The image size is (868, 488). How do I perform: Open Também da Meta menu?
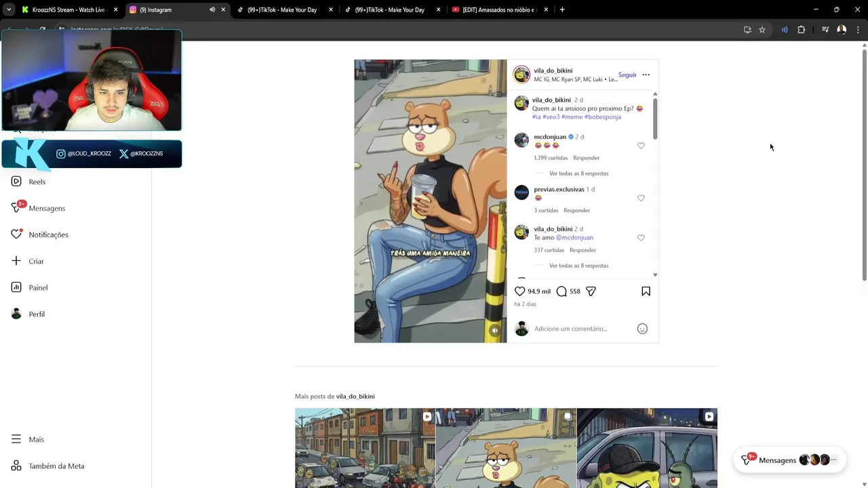click(x=47, y=466)
